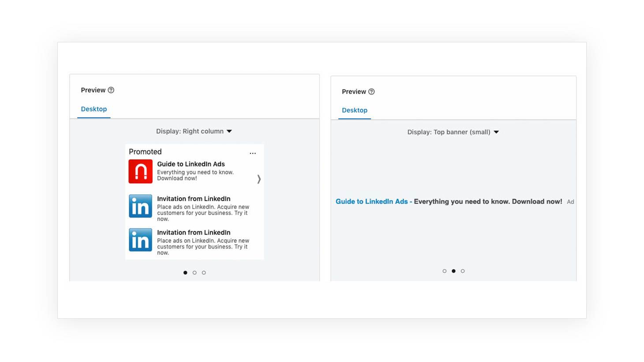Select the Desktop tab in left preview

click(94, 109)
